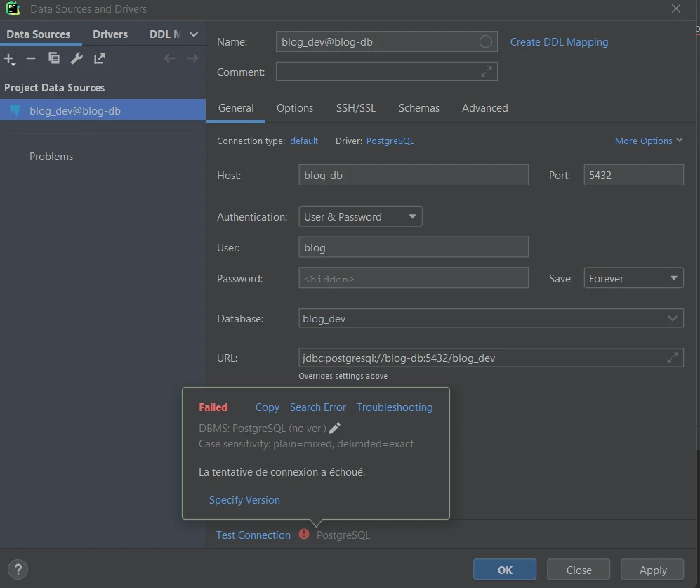This screenshot has width=700, height=588.
Task: Open the Authentication type dropdown
Action: coord(360,216)
